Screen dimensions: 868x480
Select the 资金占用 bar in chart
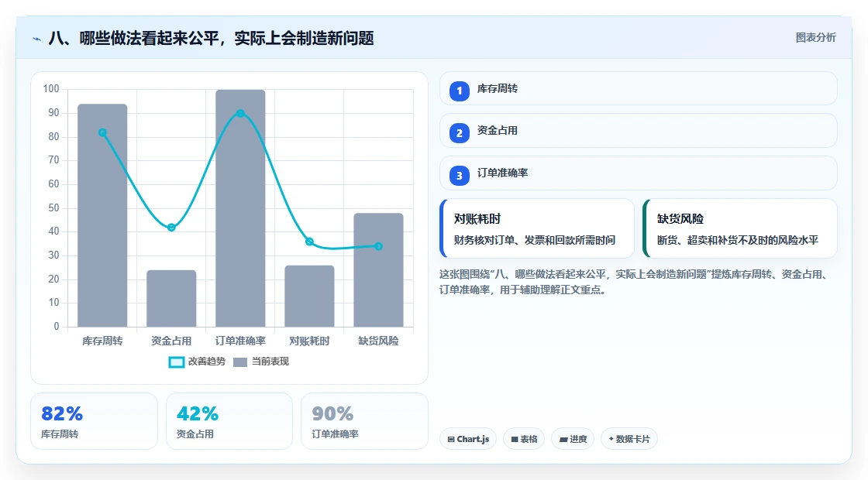pos(171,299)
